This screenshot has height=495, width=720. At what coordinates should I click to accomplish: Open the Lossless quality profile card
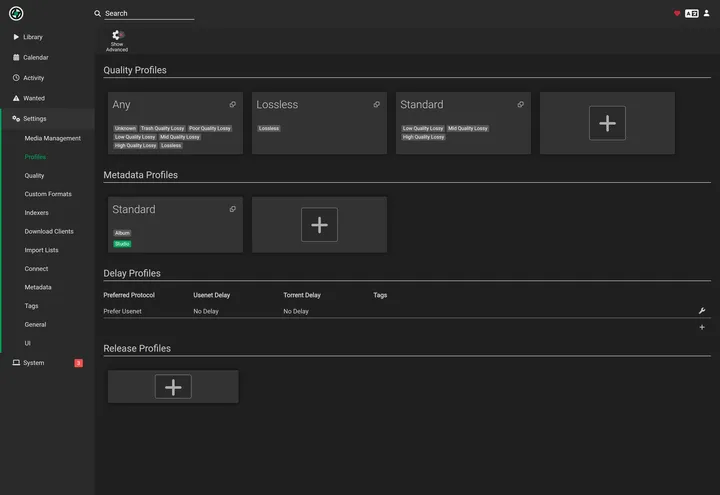click(319, 123)
